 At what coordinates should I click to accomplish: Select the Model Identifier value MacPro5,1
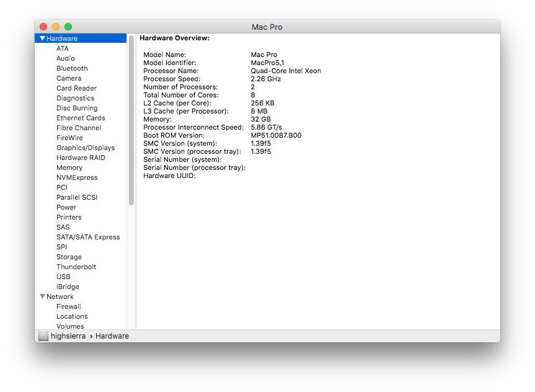267,63
